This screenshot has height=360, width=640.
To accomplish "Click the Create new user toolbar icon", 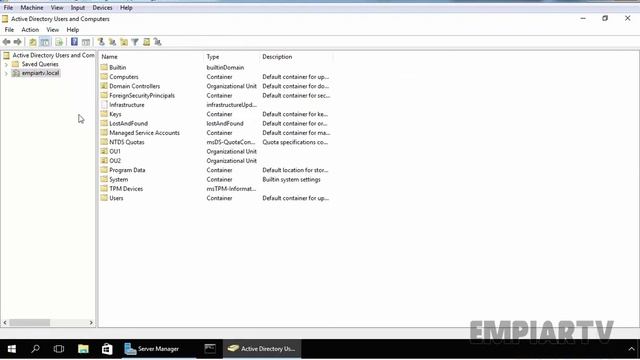I will click(101, 42).
